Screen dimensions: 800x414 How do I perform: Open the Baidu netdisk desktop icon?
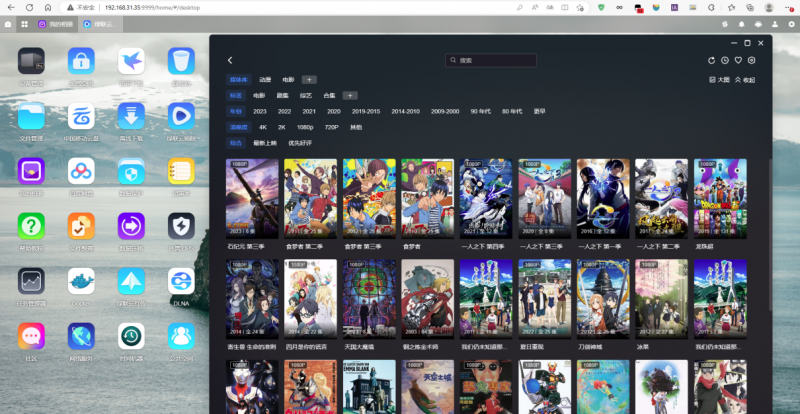coord(81,171)
